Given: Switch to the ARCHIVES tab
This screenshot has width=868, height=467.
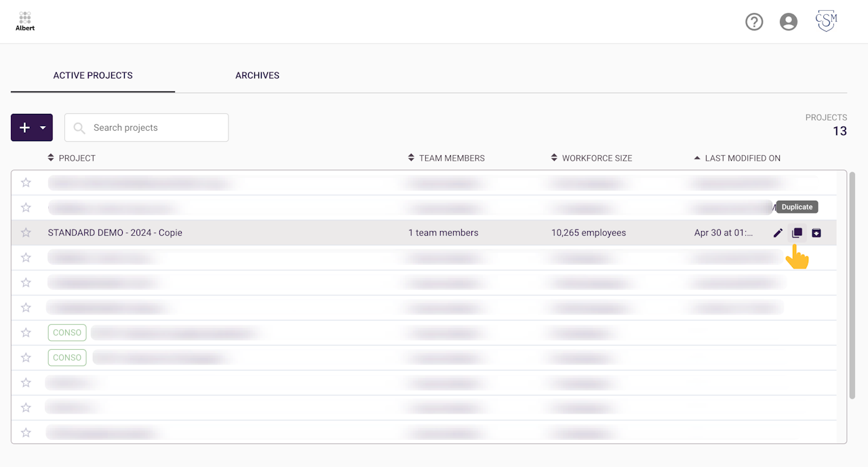Looking at the screenshot, I should click(x=257, y=75).
